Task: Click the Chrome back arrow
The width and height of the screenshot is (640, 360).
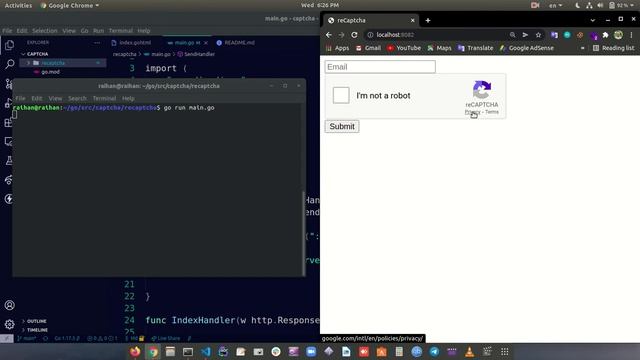Action: [x=329, y=35]
